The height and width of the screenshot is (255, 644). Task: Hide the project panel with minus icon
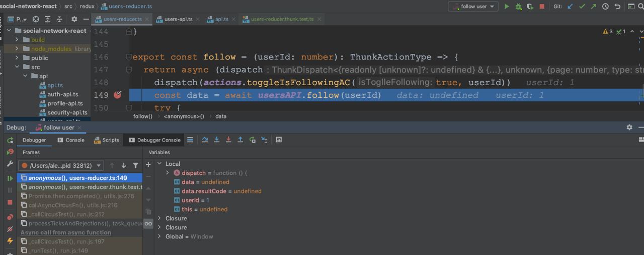(x=86, y=19)
